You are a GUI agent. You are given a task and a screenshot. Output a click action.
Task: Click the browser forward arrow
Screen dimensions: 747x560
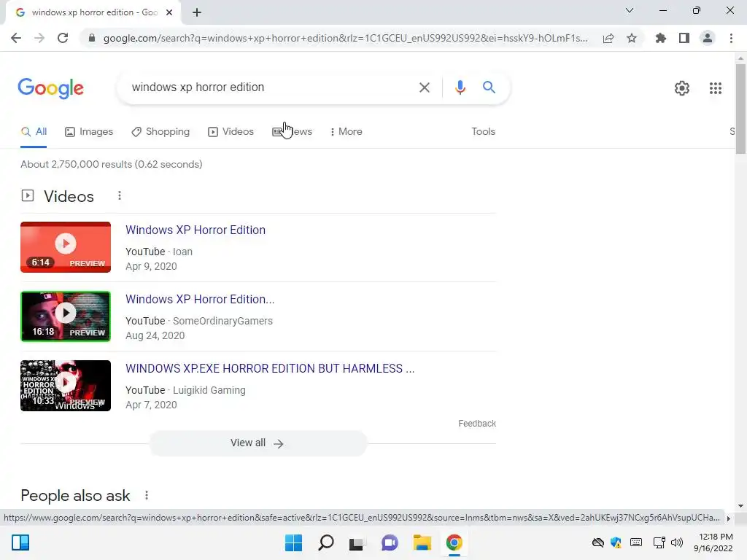[x=39, y=38]
